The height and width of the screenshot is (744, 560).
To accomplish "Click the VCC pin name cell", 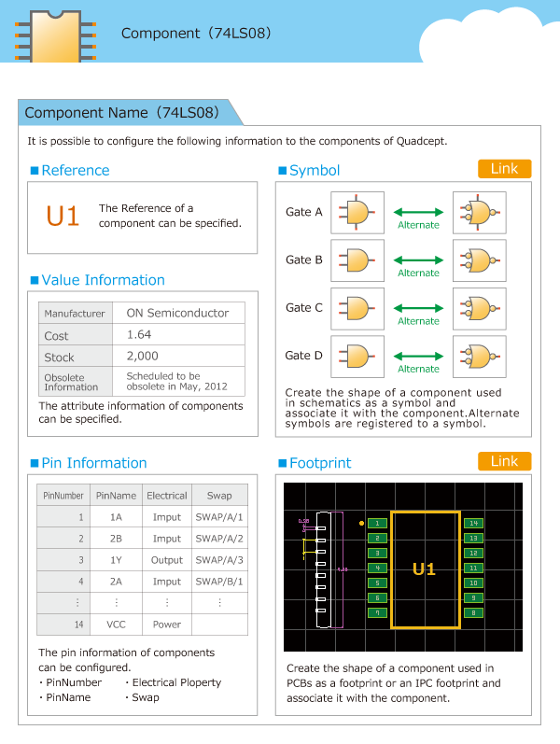I will (116, 625).
